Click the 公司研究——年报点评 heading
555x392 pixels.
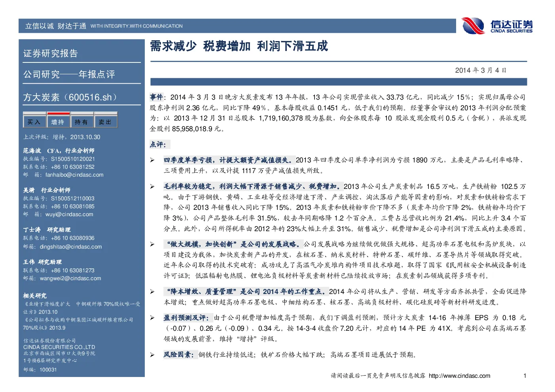69,74
